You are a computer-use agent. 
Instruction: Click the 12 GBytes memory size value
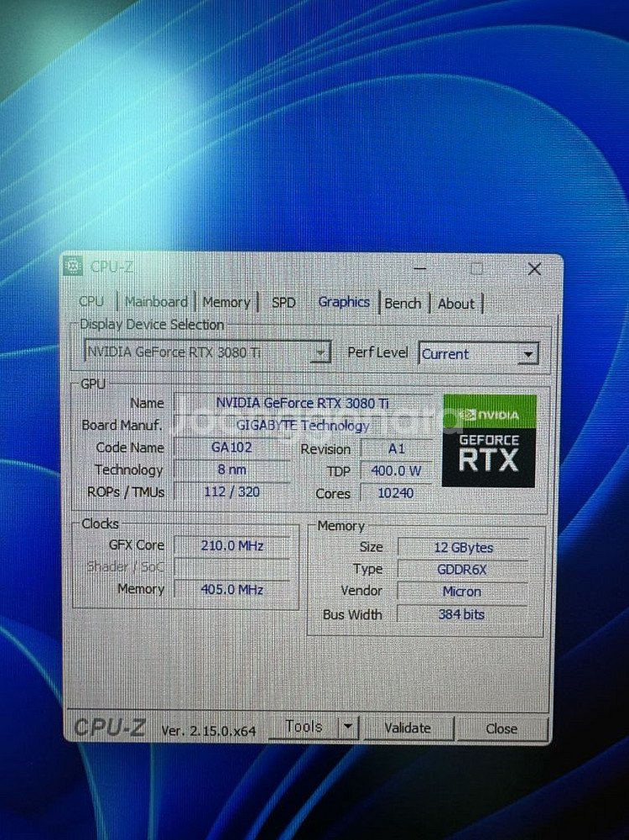pyautogui.click(x=463, y=547)
